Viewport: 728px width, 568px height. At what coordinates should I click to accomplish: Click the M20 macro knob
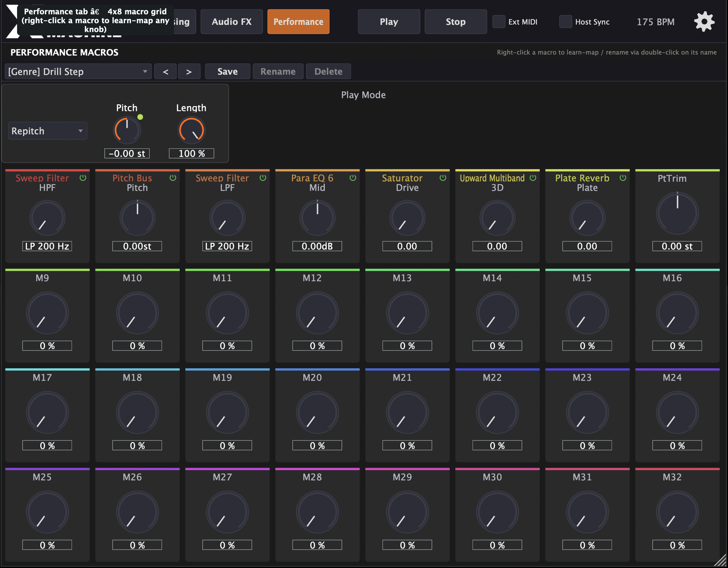click(318, 413)
